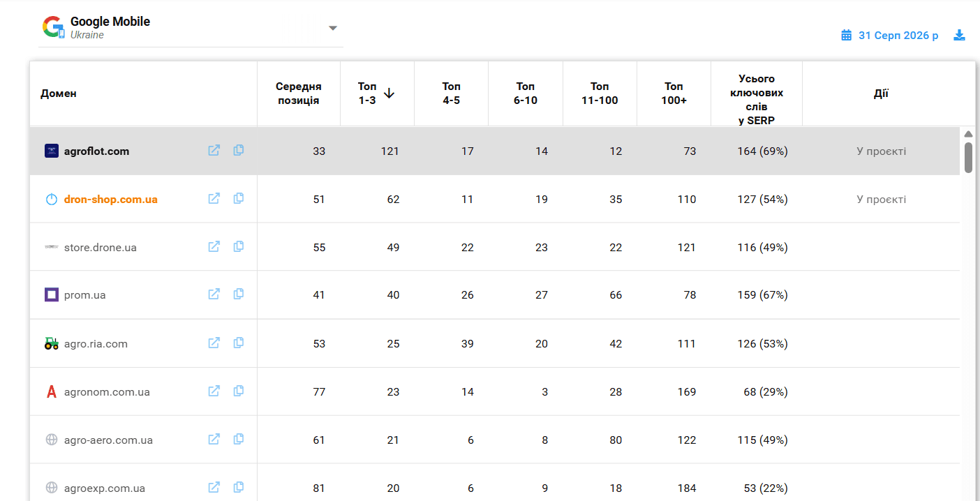
Task: Open date picker 31 Серп 2026 р
Action: click(898, 35)
